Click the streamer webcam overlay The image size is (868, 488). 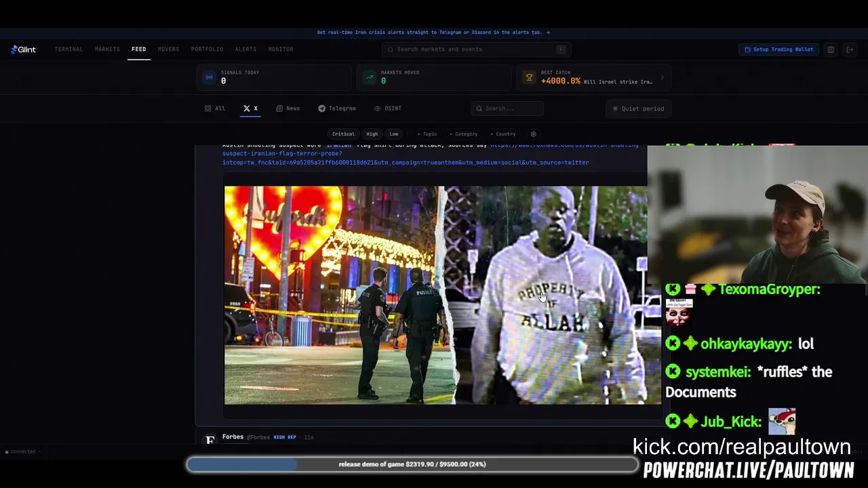point(757,214)
